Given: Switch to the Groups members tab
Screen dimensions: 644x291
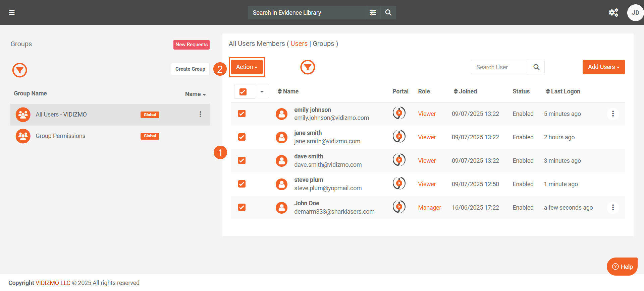Looking at the screenshot, I should click(323, 44).
